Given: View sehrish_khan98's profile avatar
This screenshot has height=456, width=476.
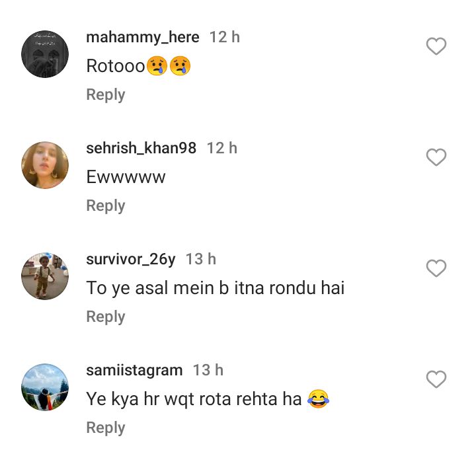Looking at the screenshot, I should (x=45, y=165).
